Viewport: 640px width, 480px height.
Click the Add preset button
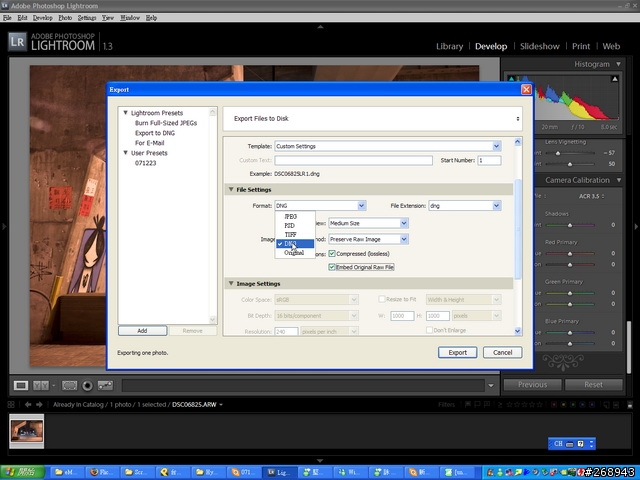click(x=142, y=331)
